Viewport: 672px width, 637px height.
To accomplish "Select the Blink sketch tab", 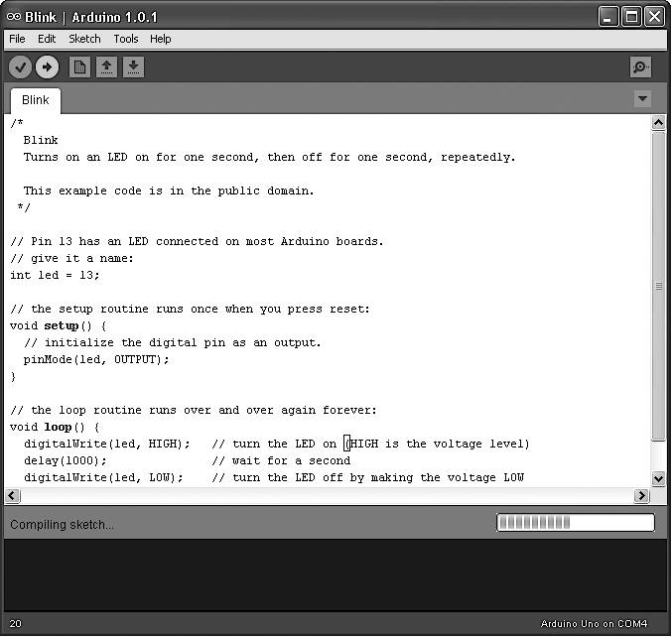I will click(x=36, y=101).
